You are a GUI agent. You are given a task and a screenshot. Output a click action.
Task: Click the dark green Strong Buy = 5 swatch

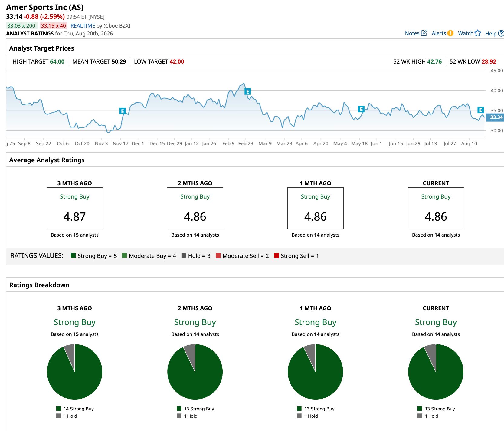coord(73,255)
